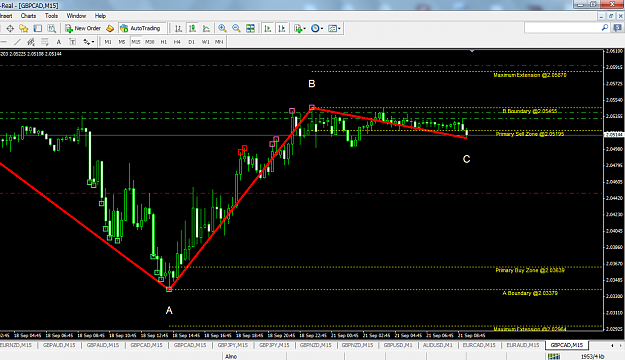Switch to the AUDUSD,M1 chart tab
The height and width of the screenshot is (360, 625).
[x=437, y=345]
